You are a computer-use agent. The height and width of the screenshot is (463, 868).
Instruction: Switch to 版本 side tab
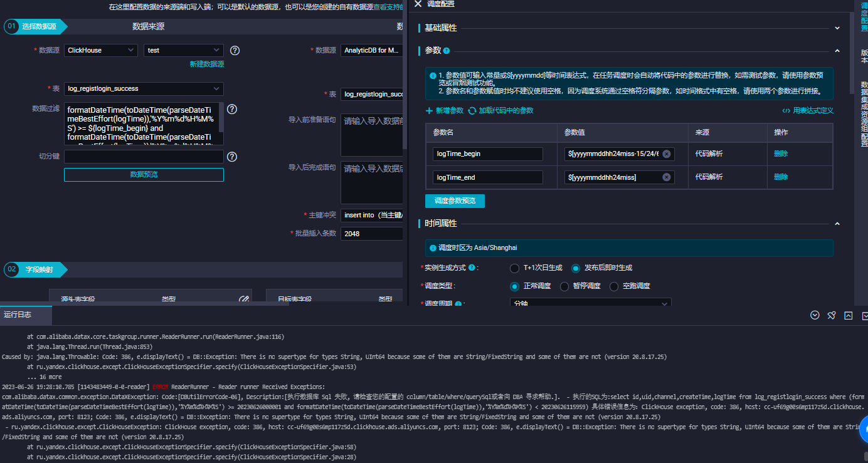pyautogui.click(x=864, y=57)
